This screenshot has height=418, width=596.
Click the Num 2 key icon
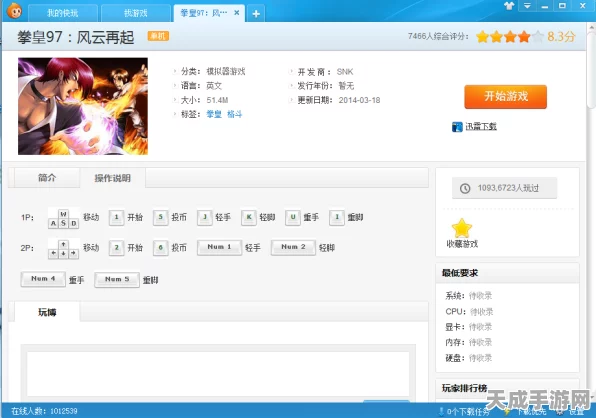click(293, 247)
